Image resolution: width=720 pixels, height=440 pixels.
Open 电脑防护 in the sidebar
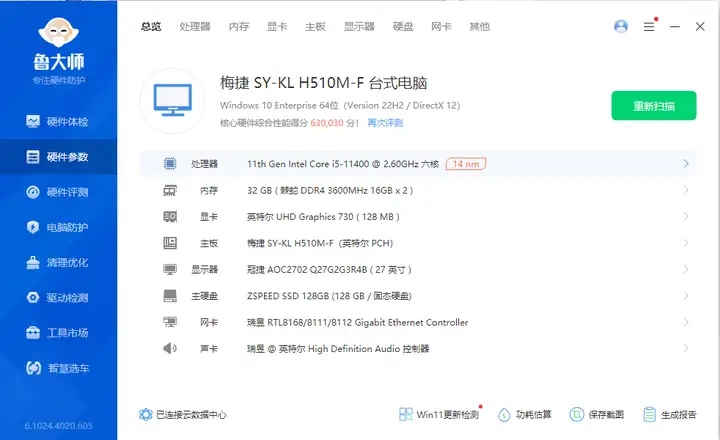click(x=58, y=227)
